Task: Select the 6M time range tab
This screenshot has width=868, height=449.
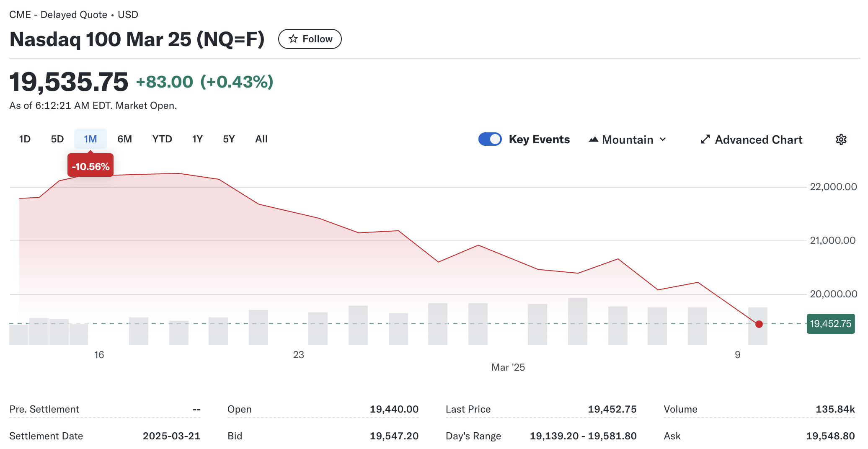Action: 124,139
